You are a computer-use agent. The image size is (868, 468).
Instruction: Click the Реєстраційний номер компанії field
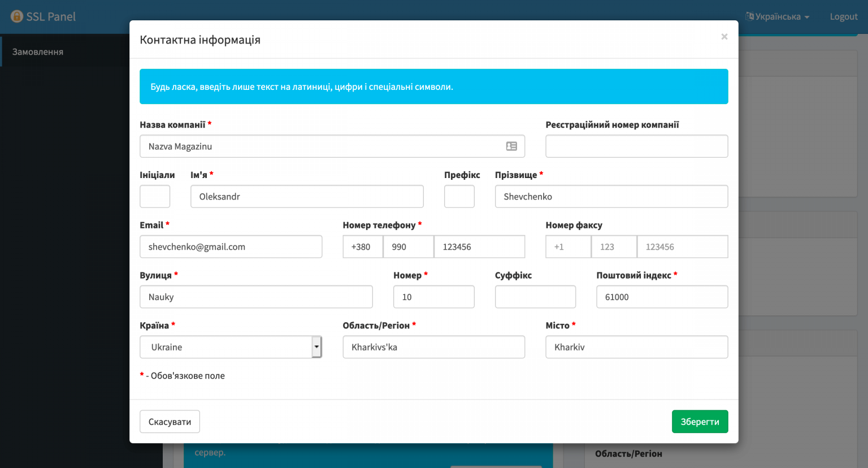coord(636,146)
